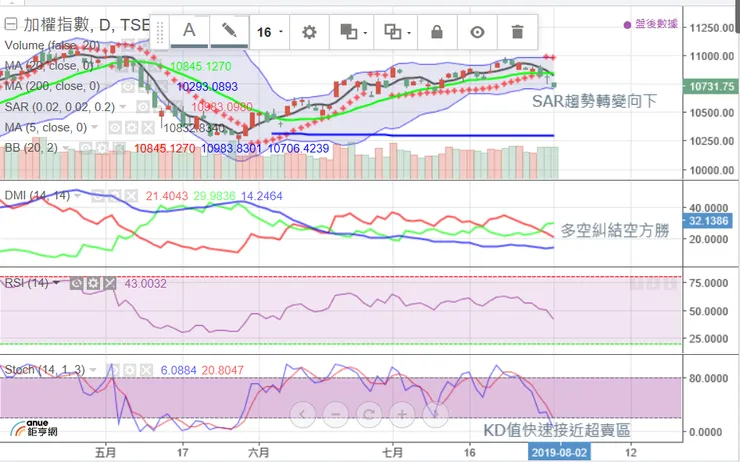
Task: Expand MA (5, close, 0) dropdown arrow
Action: point(94,127)
